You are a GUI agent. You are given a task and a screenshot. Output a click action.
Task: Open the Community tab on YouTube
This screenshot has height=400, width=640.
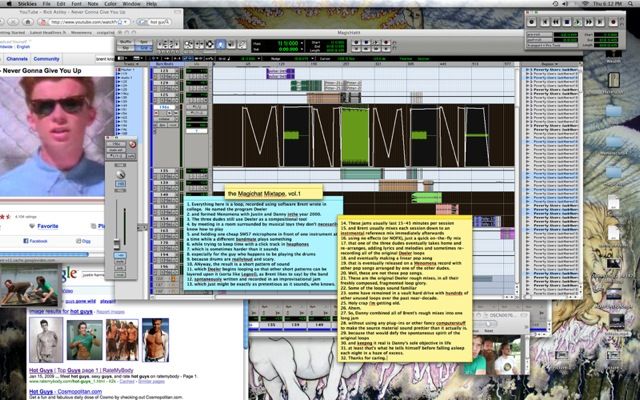[x=46, y=59]
